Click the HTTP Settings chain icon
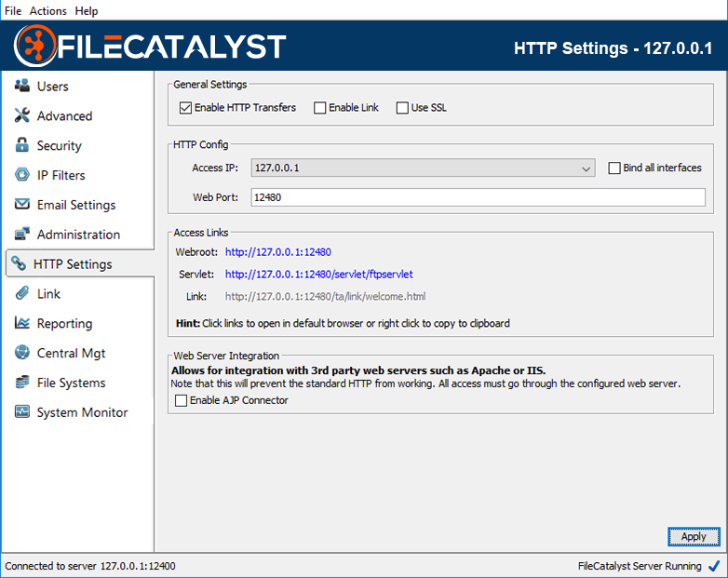 [x=19, y=263]
